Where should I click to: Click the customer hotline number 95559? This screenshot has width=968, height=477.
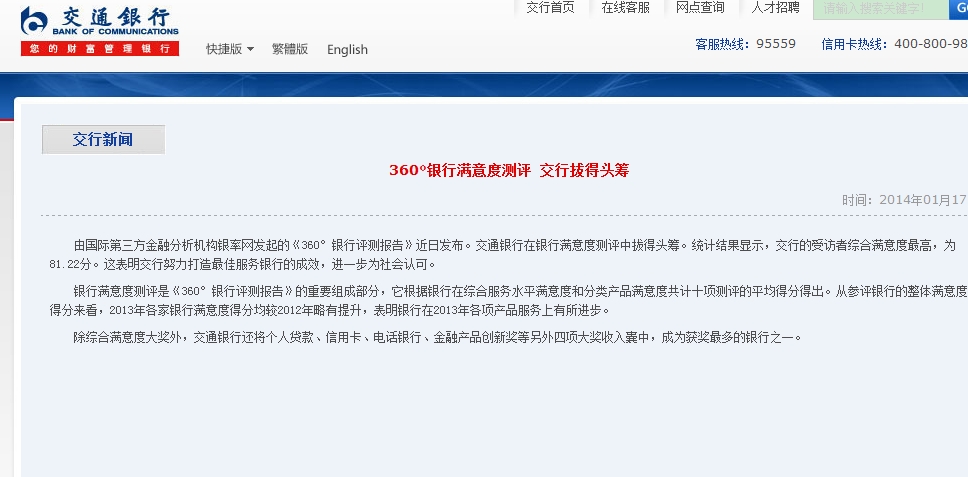click(x=776, y=44)
